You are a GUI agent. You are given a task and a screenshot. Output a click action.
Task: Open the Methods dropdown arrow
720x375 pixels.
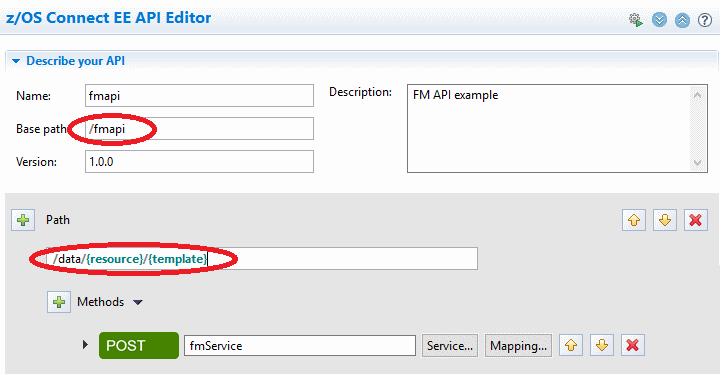pos(138,302)
